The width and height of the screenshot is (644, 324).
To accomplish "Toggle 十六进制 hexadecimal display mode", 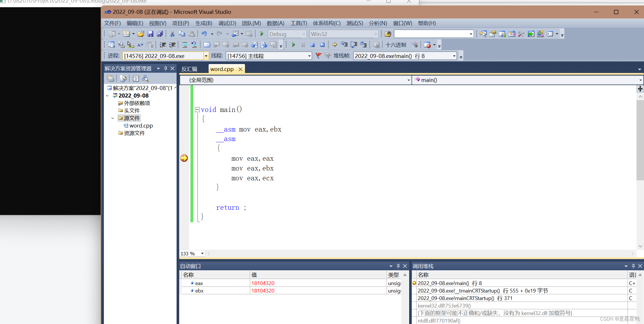I will tap(396, 44).
